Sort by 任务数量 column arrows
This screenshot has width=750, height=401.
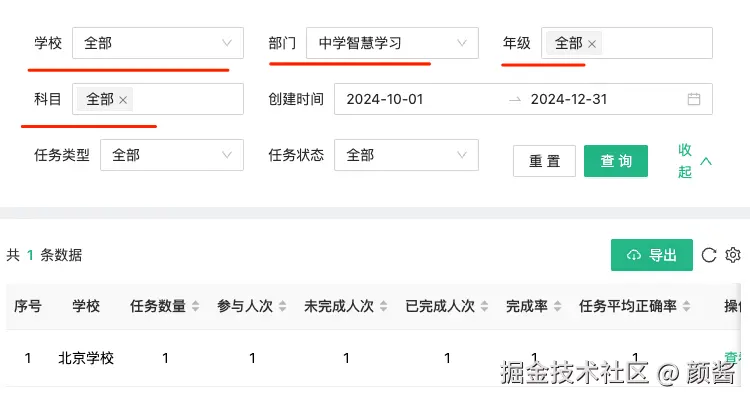196,307
